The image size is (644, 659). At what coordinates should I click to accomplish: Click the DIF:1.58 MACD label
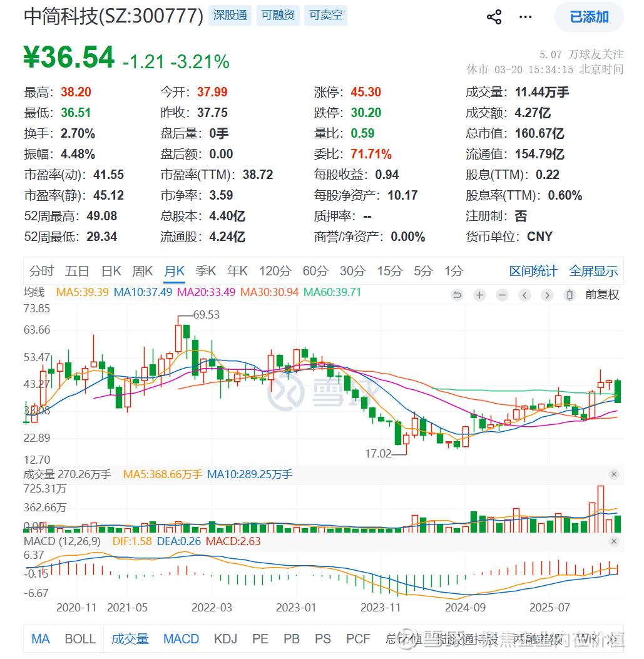[x=132, y=541]
